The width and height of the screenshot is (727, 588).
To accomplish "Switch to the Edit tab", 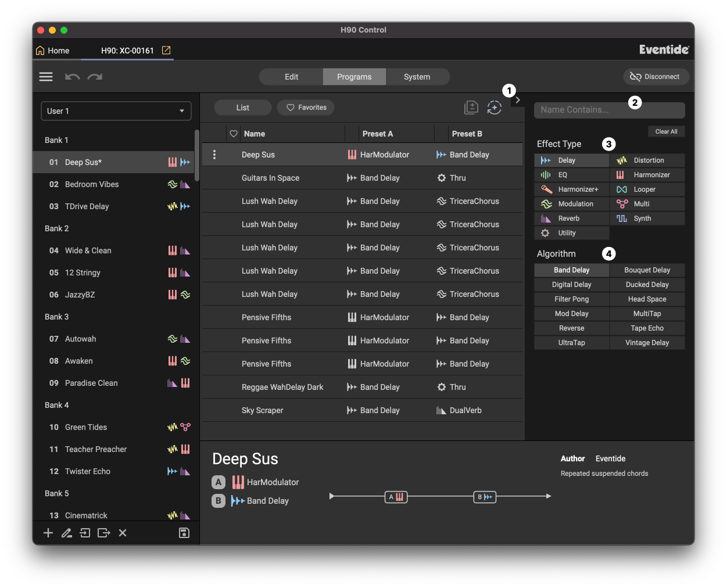I will pyautogui.click(x=291, y=77).
